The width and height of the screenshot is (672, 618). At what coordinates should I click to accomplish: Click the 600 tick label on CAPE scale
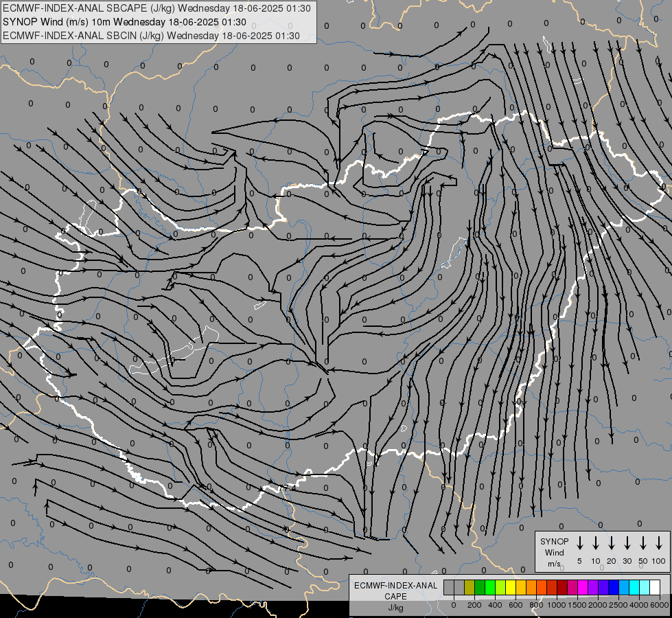click(515, 605)
